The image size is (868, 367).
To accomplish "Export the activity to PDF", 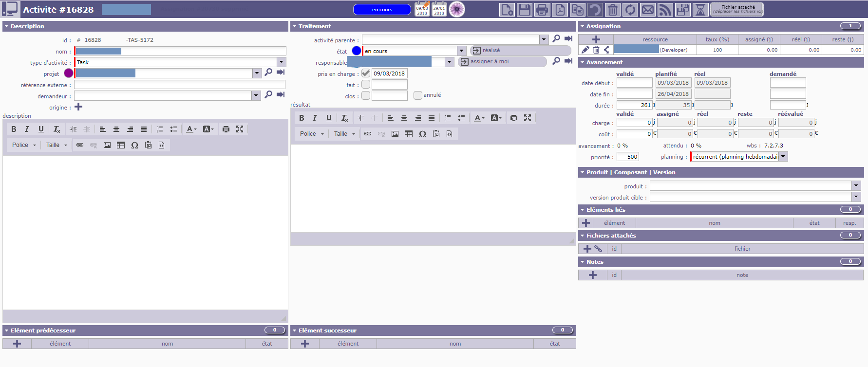I will (560, 10).
